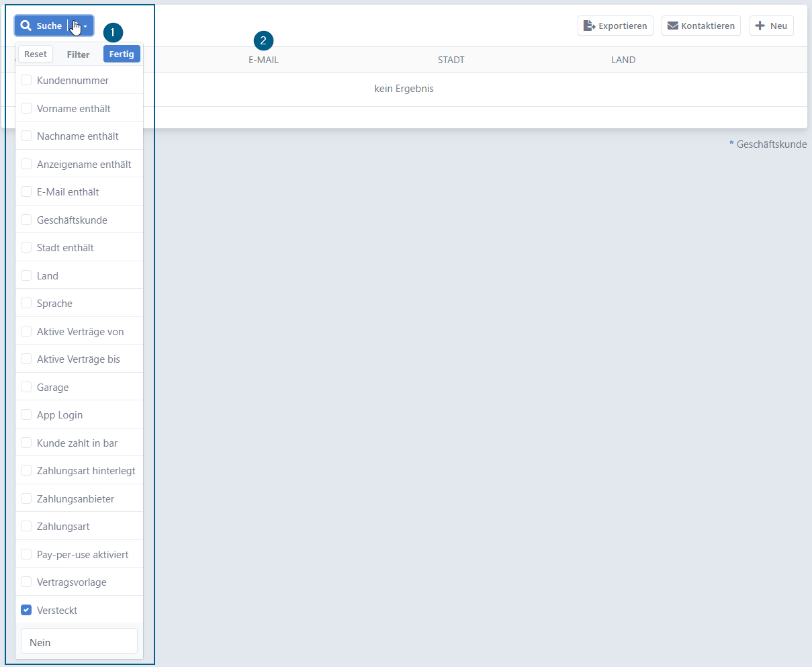Toggle the Land filter checkbox
Viewport: 812px width, 667px height.
pyautogui.click(x=26, y=275)
